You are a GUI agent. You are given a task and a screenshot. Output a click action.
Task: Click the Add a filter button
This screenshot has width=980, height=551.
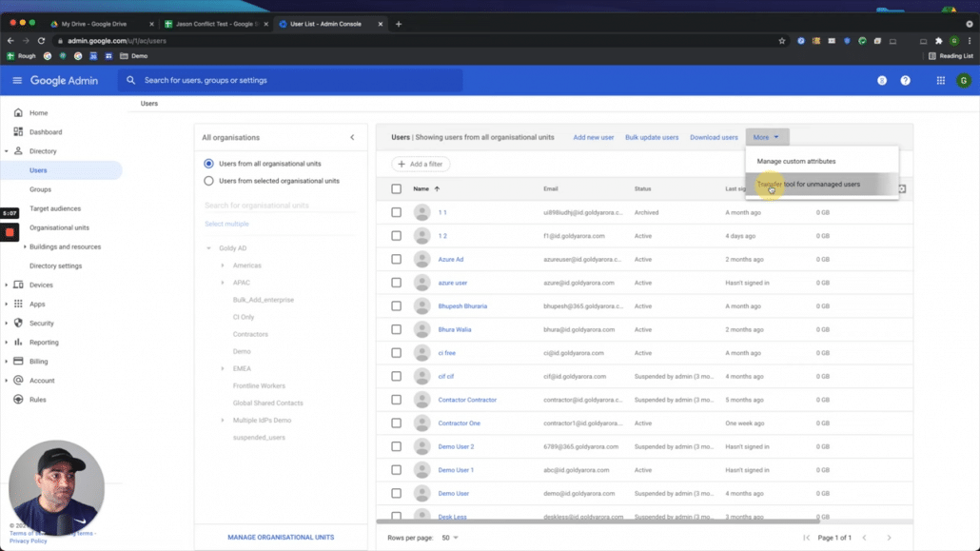421,164
